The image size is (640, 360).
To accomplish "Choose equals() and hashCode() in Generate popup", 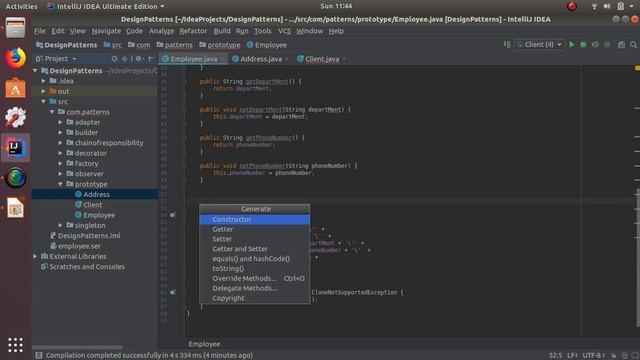I will (x=255, y=259).
